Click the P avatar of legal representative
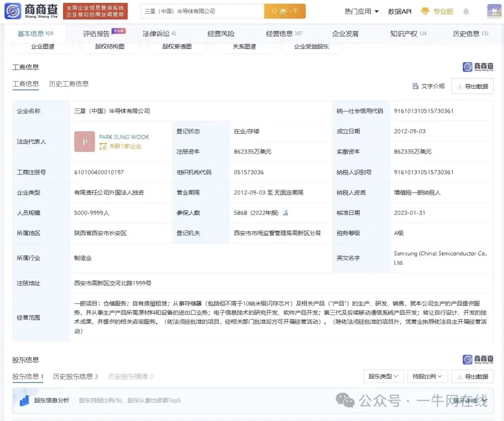 coord(84,141)
